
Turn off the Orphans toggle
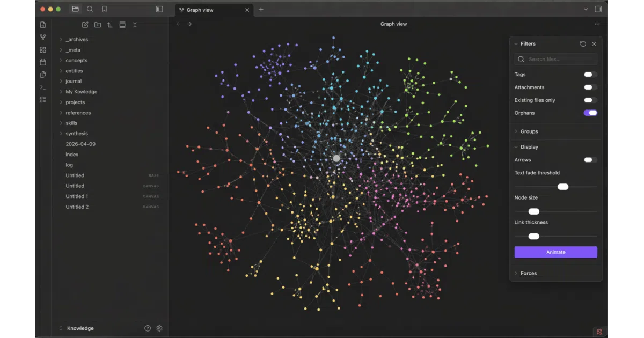point(590,113)
